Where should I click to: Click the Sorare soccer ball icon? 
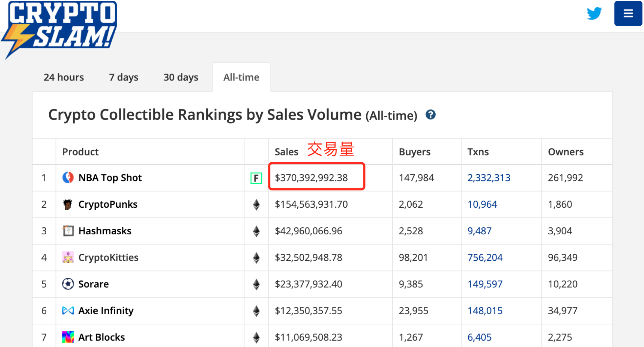pyautogui.click(x=68, y=284)
